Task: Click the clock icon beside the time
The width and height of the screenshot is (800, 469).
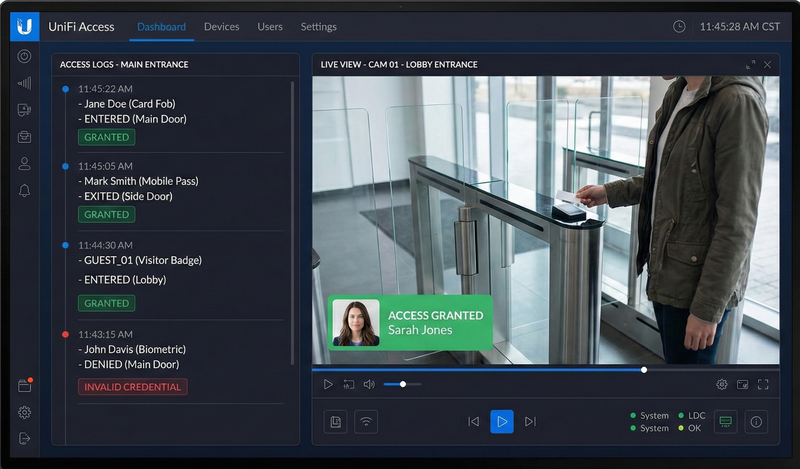Action: pyautogui.click(x=679, y=27)
